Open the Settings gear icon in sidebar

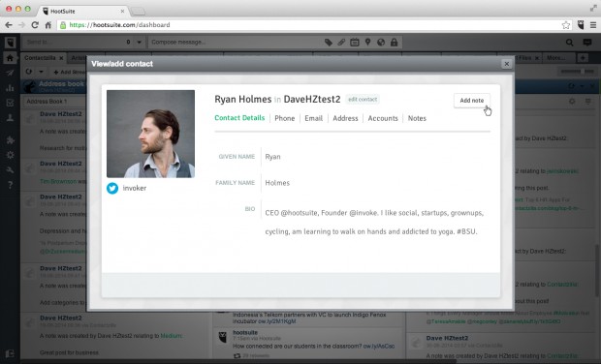coord(10,155)
